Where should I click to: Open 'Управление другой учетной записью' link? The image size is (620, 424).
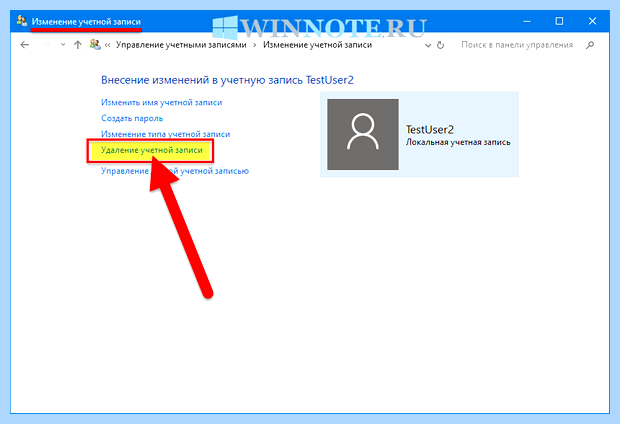point(175,171)
